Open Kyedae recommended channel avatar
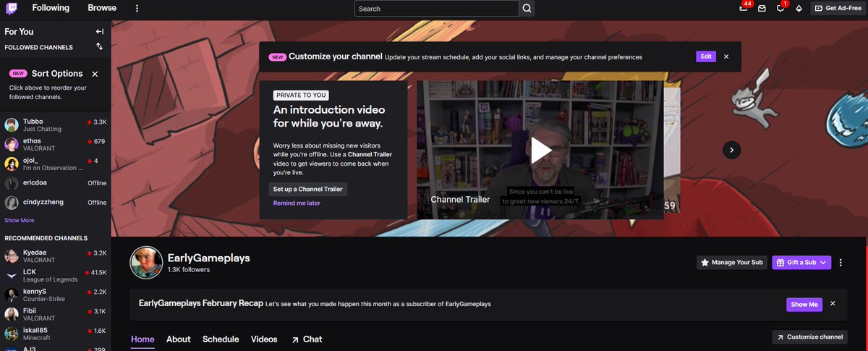The width and height of the screenshot is (868, 351). (12, 256)
